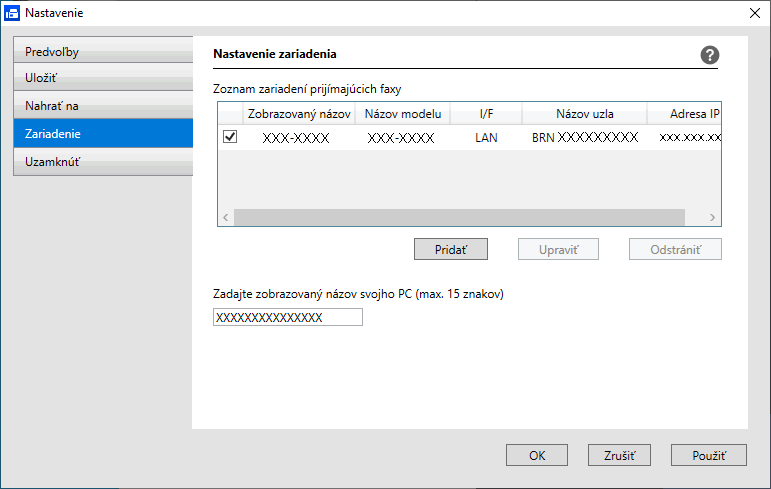Image resolution: width=771 pixels, height=489 pixels.
Task: Go to the Uzamknúť tab
Action: pos(102,161)
